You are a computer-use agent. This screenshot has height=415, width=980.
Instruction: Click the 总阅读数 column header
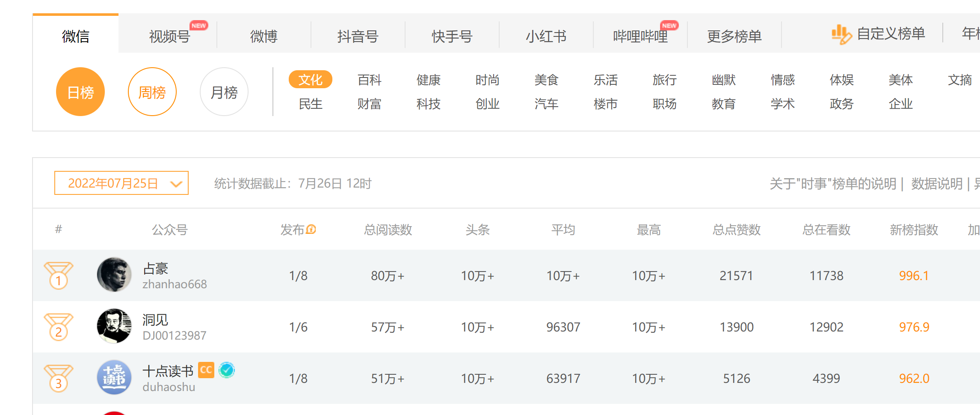tap(388, 230)
